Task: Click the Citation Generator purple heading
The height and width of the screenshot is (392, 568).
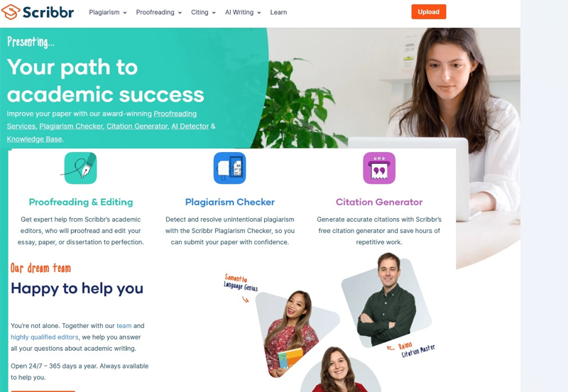Action: pyautogui.click(x=379, y=202)
